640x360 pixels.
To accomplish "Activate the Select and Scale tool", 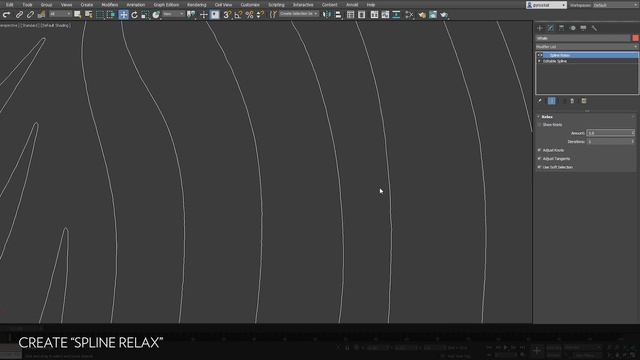I will pos(145,15).
